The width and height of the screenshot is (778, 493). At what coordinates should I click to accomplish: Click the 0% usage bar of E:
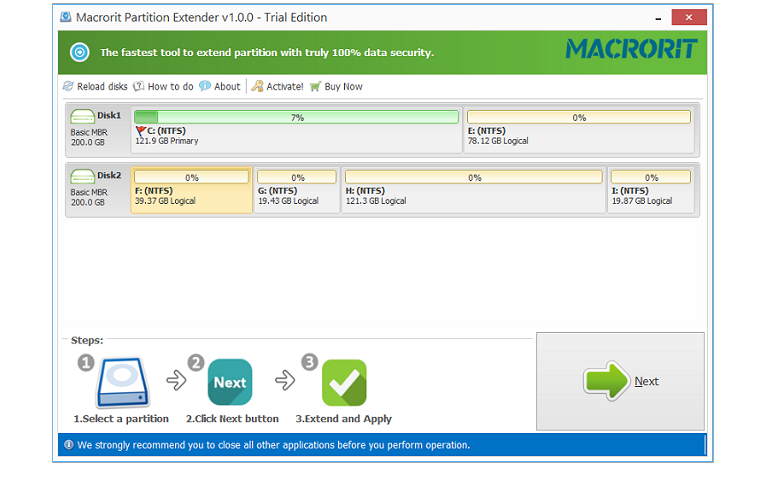[x=579, y=118]
